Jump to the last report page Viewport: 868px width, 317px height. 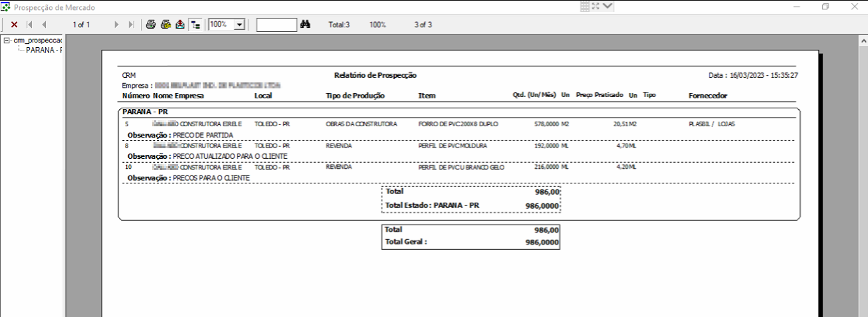[131, 25]
